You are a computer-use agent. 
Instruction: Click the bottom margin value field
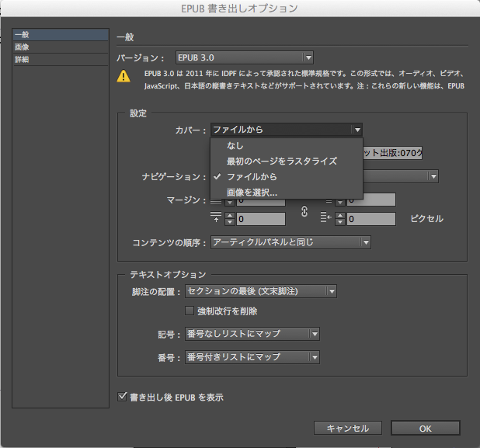(261, 219)
